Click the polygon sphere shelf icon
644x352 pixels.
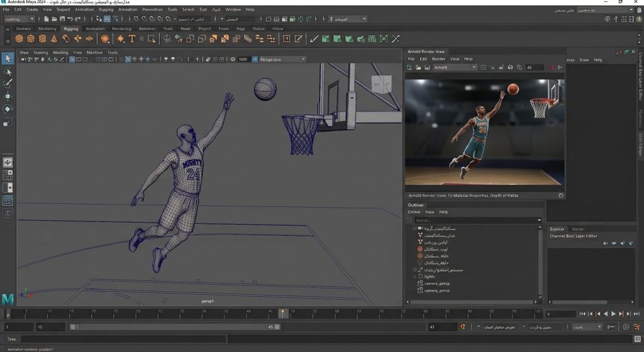coord(19,38)
